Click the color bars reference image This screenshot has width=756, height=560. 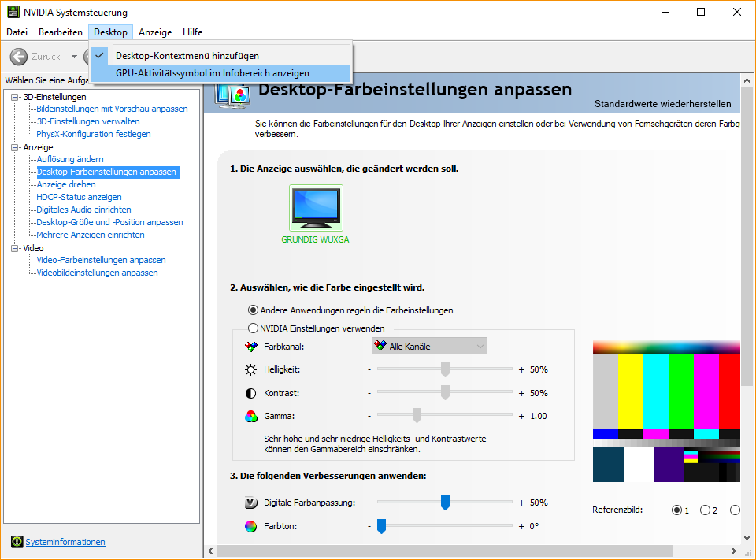666,411
